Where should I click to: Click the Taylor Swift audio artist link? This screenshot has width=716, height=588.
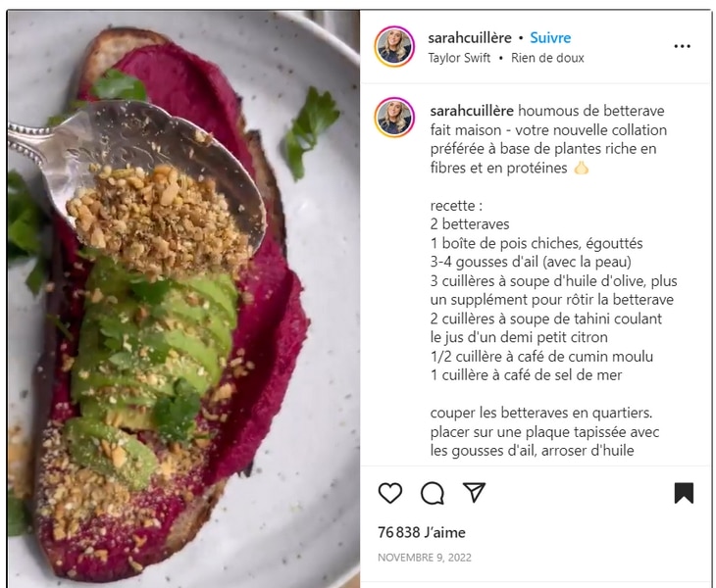coord(459,58)
